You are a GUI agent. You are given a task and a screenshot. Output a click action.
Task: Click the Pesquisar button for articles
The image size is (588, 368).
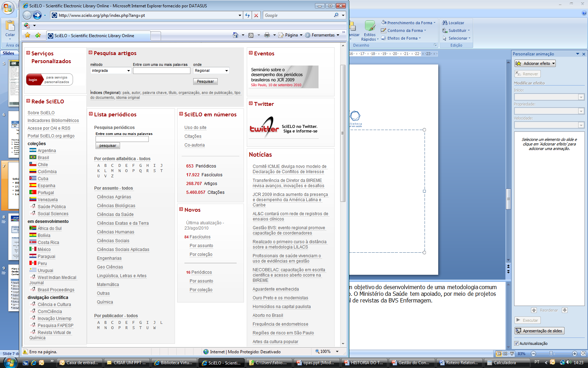point(205,81)
